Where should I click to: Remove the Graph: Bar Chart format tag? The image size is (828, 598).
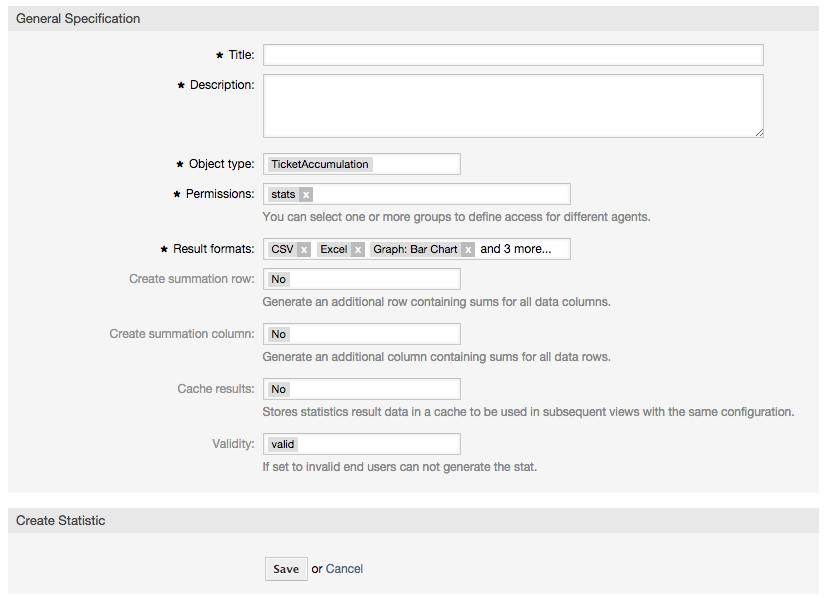(x=468, y=250)
